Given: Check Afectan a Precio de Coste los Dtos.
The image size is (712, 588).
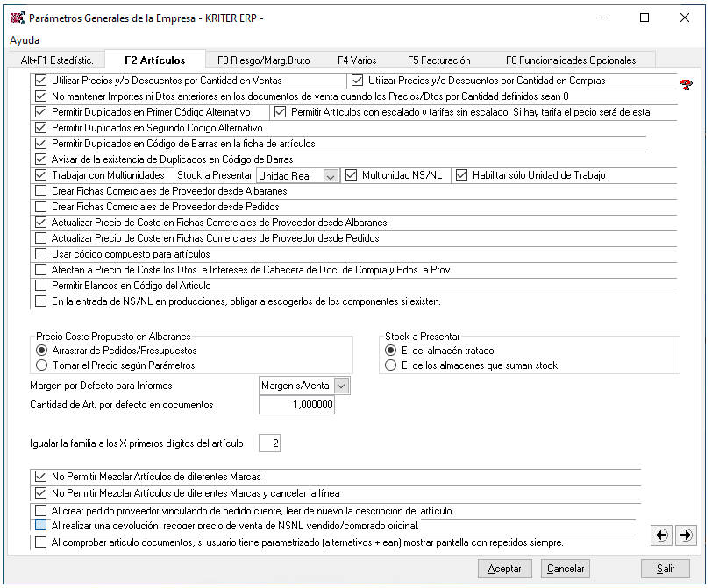Looking at the screenshot, I should [x=41, y=270].
